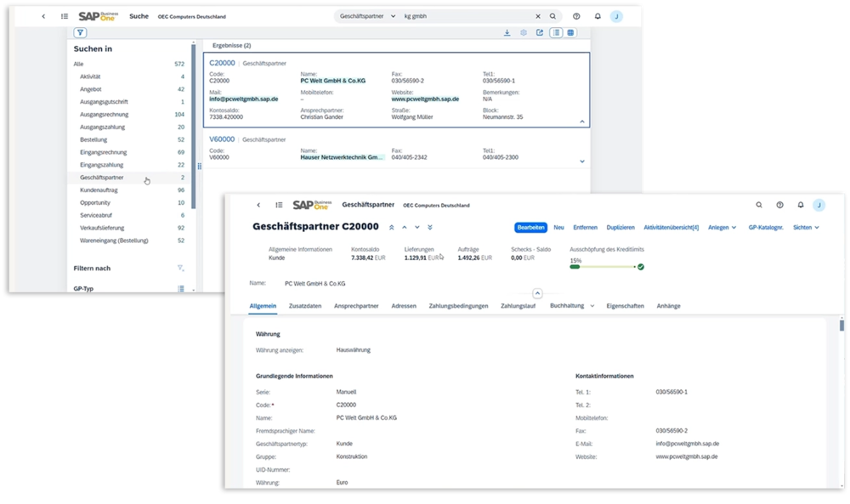Click the download icon in the results toolbar
This screenshot has height=504, width=850.
(x=507, y=33)
